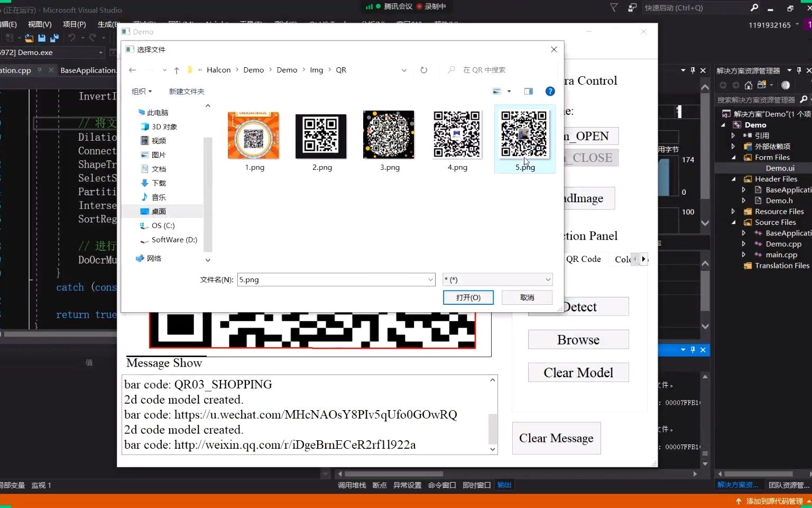The width and height of the screenshot is (812, 508).
Task: Select the 2.png file thumbnail
Action: pyautogui.click(x=321, y=136)
